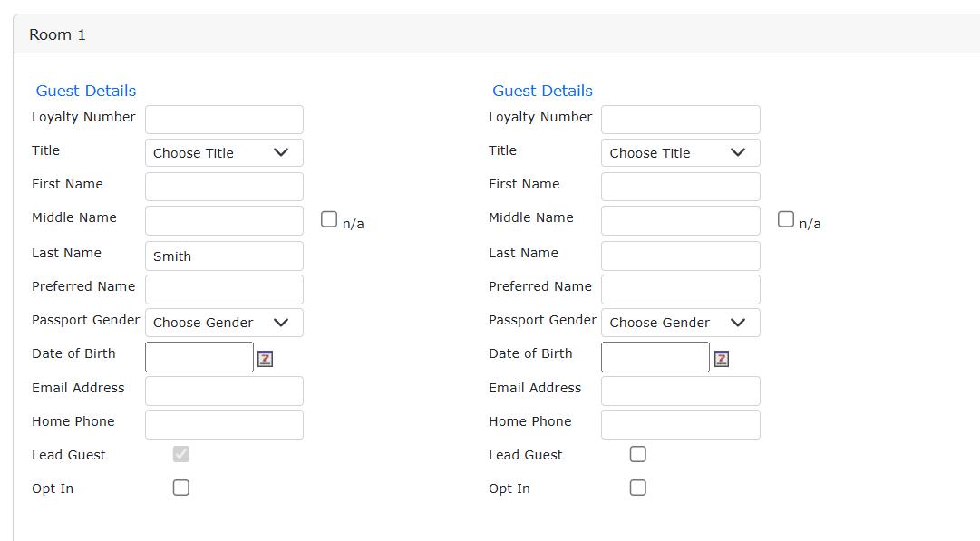Image resolution: width=980 pixels, height=541 pixels.
Task: Click second guest's Home Phone field
Action: pyautogui.click(x=680, y=424)
